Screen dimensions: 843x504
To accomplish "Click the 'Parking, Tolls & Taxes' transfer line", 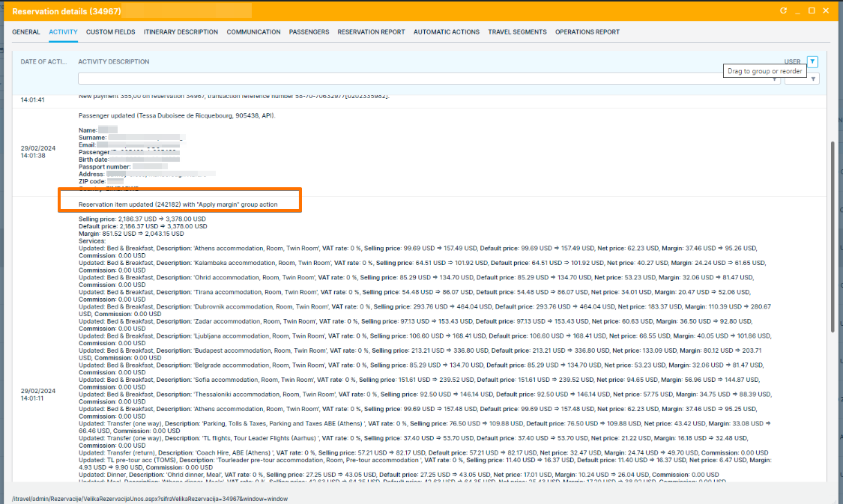I will (x=424, y=427).
